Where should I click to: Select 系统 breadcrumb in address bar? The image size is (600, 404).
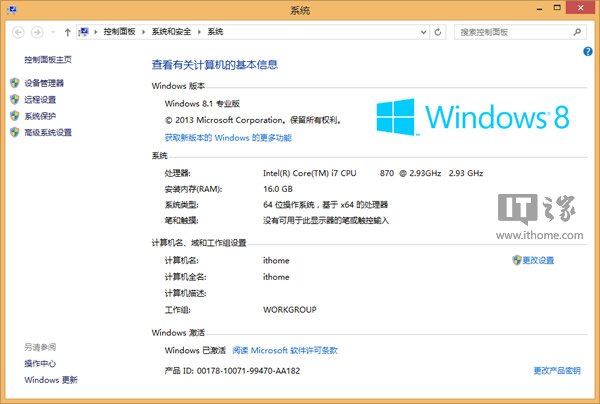[215, 32]
